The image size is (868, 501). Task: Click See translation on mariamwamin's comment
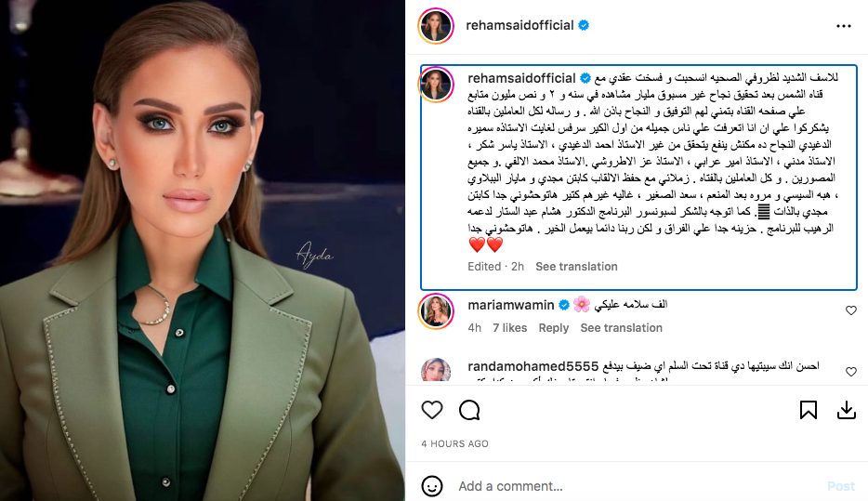621,328
